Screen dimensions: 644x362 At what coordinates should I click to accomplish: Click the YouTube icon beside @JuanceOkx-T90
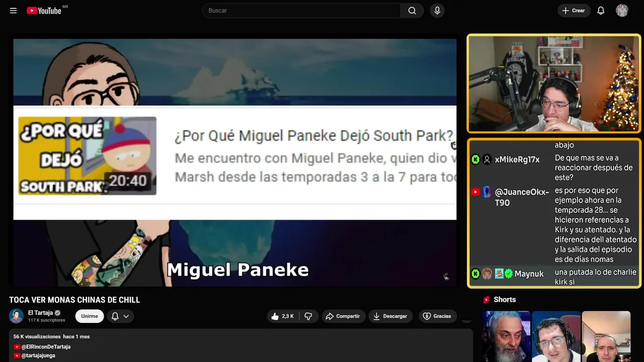click(475, 192)
